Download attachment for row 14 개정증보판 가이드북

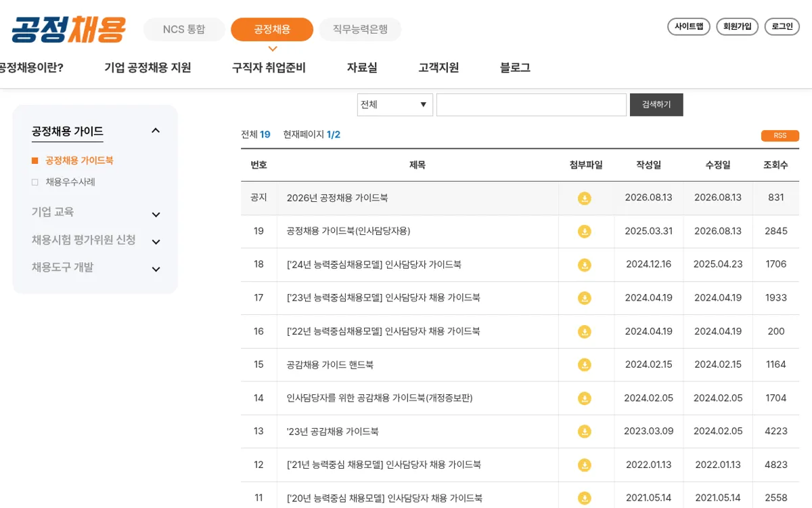point(585,398)
